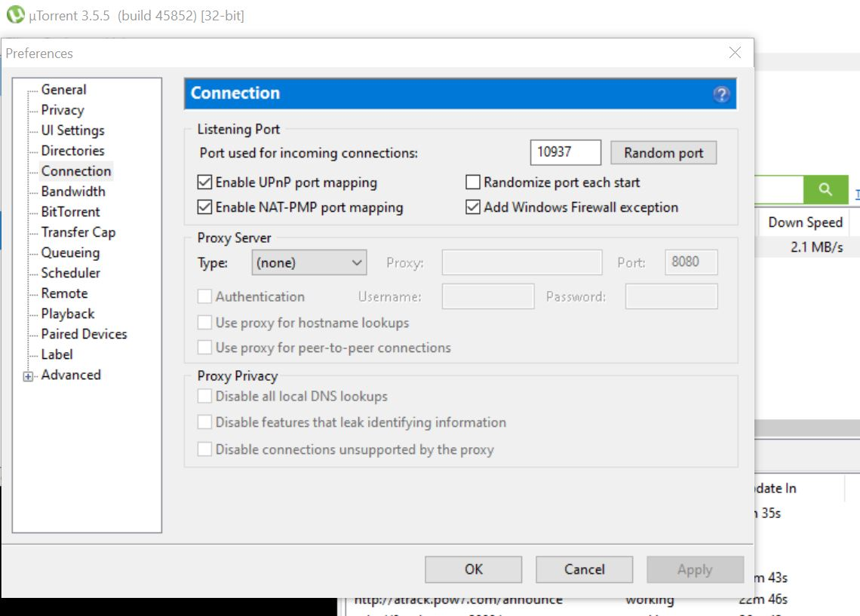Click the Down Speed column header in main window
Viewport: 860px width, 616px height.
805,222
